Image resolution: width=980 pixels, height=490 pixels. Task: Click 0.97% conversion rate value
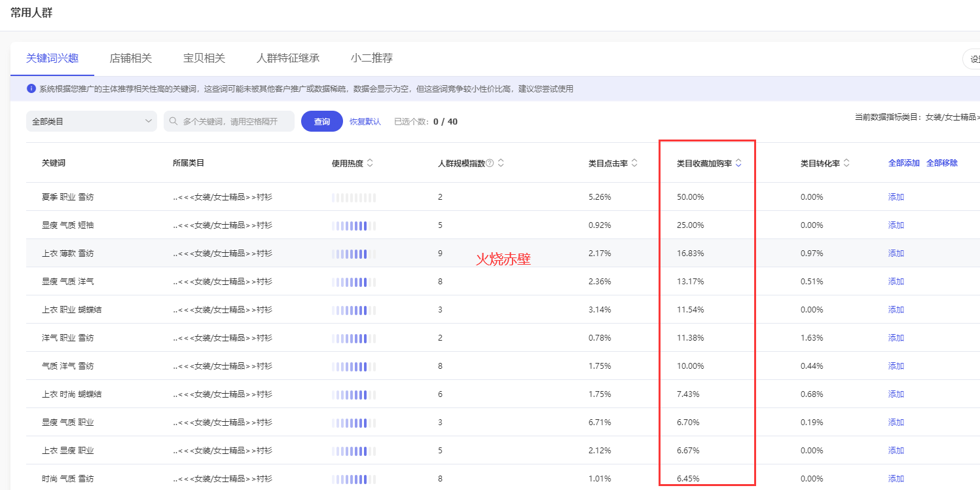point(812,254)
